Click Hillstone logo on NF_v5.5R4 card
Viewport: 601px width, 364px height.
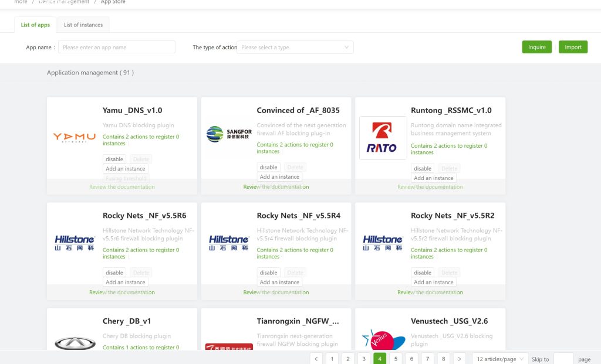[229, 243]
